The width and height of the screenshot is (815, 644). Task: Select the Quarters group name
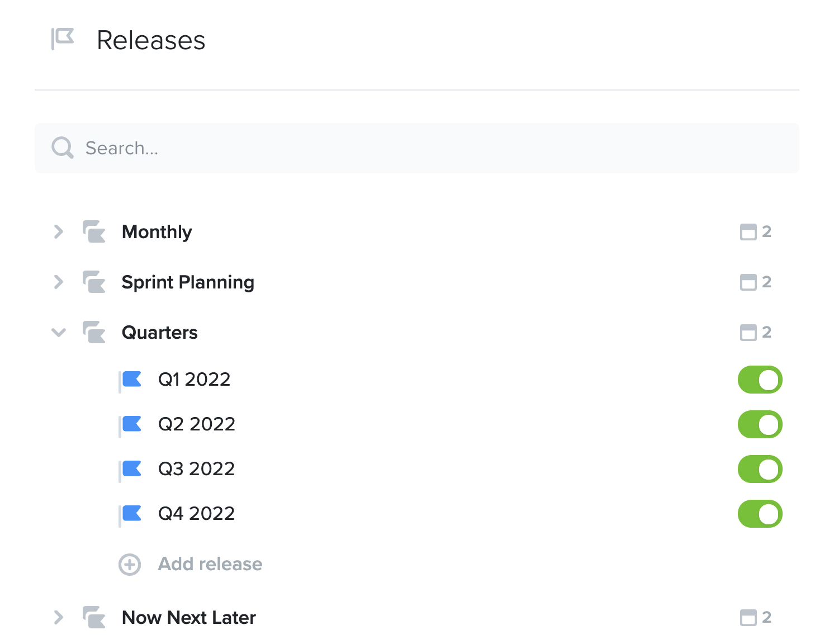[x=160, y=333]
